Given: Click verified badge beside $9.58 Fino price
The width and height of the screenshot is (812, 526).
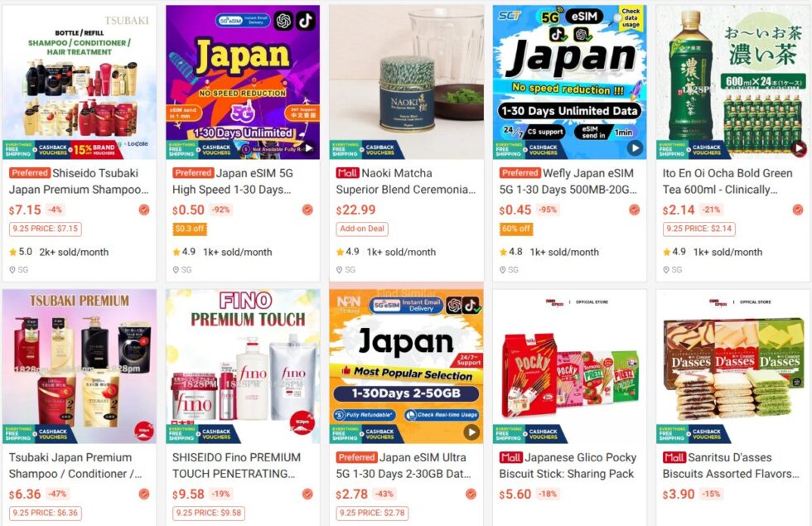Looking at the screenshot, I should click(307, 494).
